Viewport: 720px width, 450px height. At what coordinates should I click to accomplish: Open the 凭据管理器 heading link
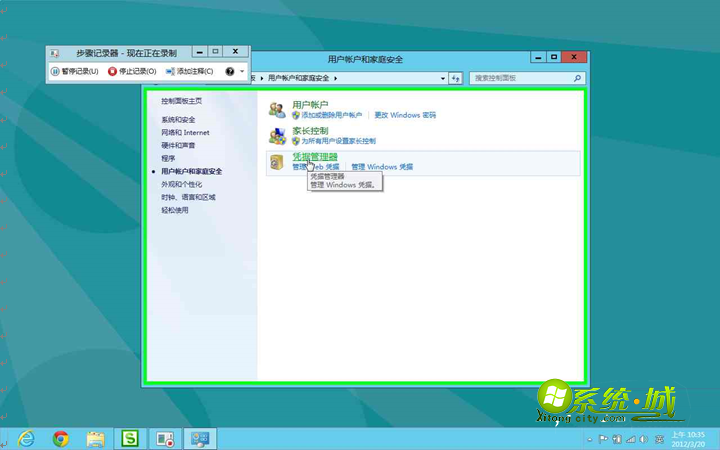(315, 157)
